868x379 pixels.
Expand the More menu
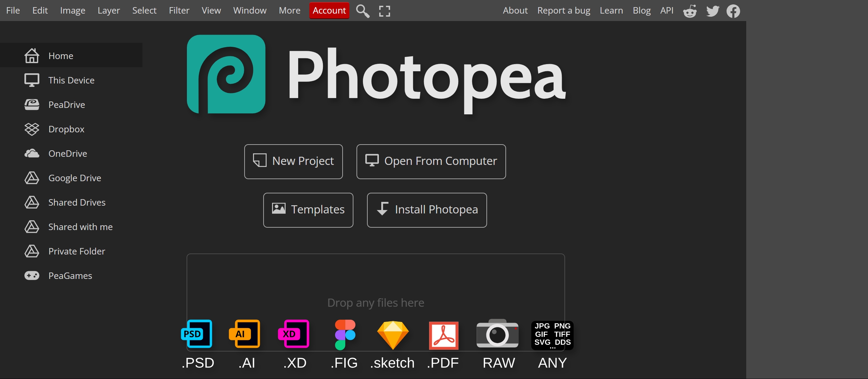coord(289,11)
